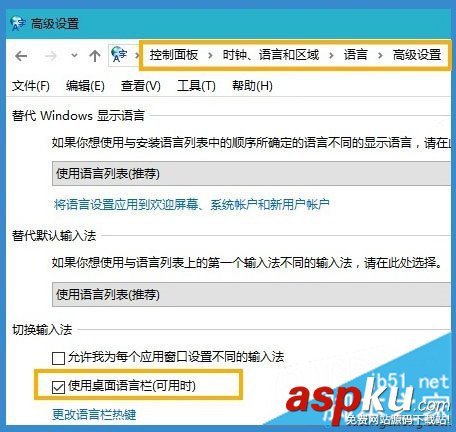
Task: Open the 帮助(H) menu
Action: (252, 86)
